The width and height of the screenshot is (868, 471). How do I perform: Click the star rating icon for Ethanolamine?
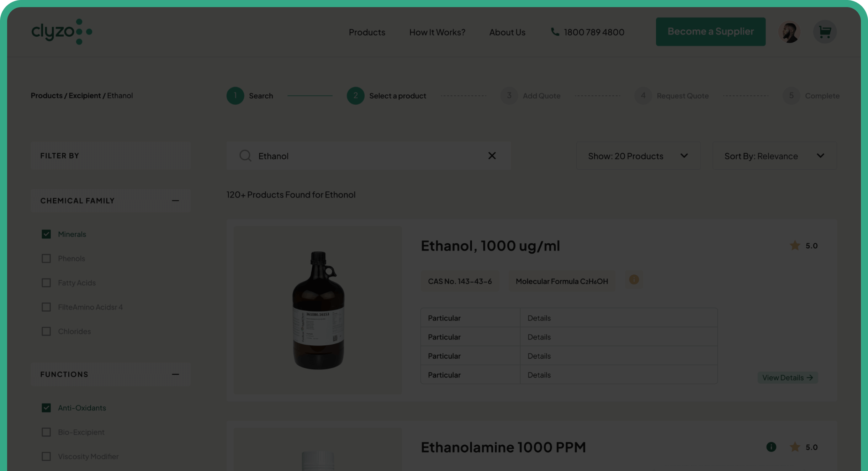pyautogui.click(x=795, y=447)
